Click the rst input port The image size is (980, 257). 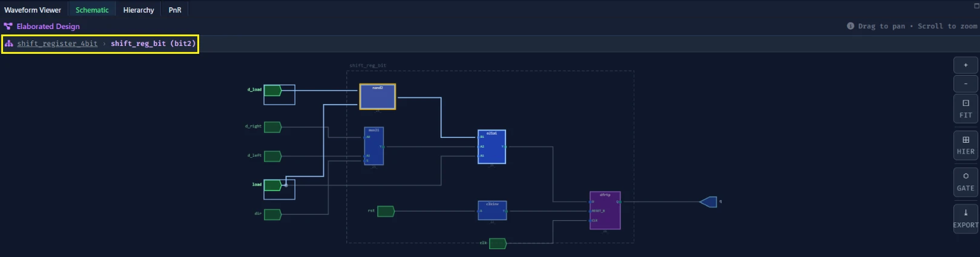pos(386,211)
